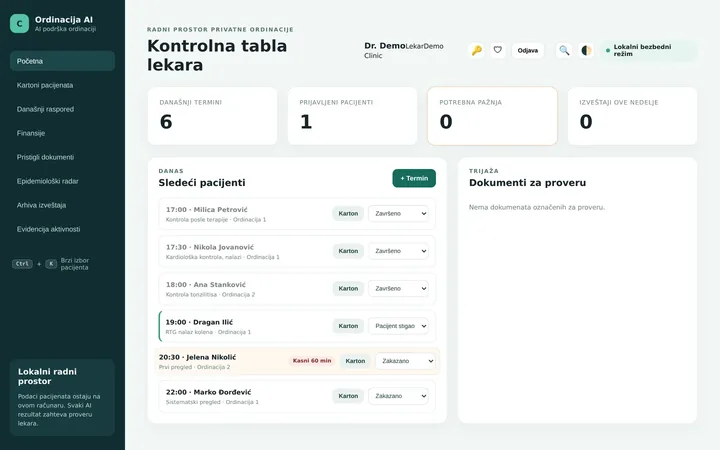Open Evidencija aktivnosti in sidebar
This screenshot has height=450, width=720.
(62, 229)
